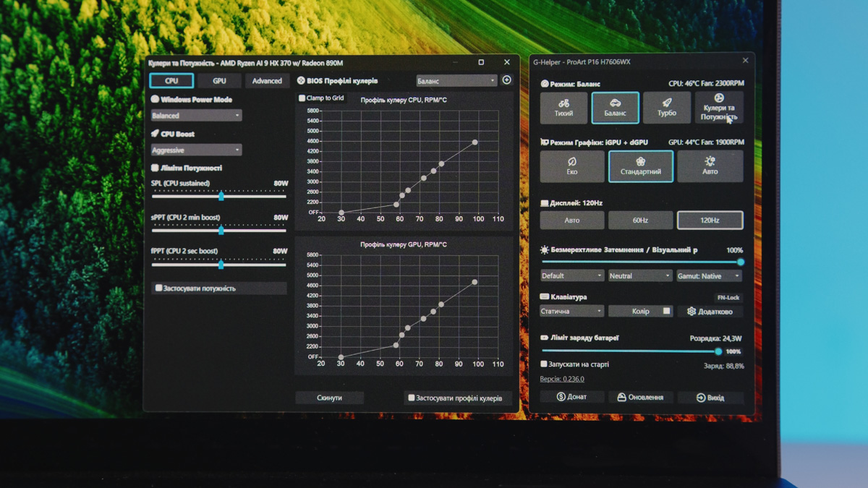The height and width of the screenshot is (488, 868).
Task: Switch to the Advanced tab
Action: pyautogui.click(x=267, y=81)
